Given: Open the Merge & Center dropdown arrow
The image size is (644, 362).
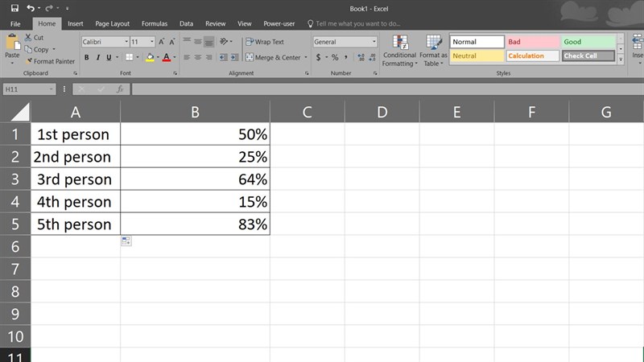Looking at the screenshot, I should (306, 57).
